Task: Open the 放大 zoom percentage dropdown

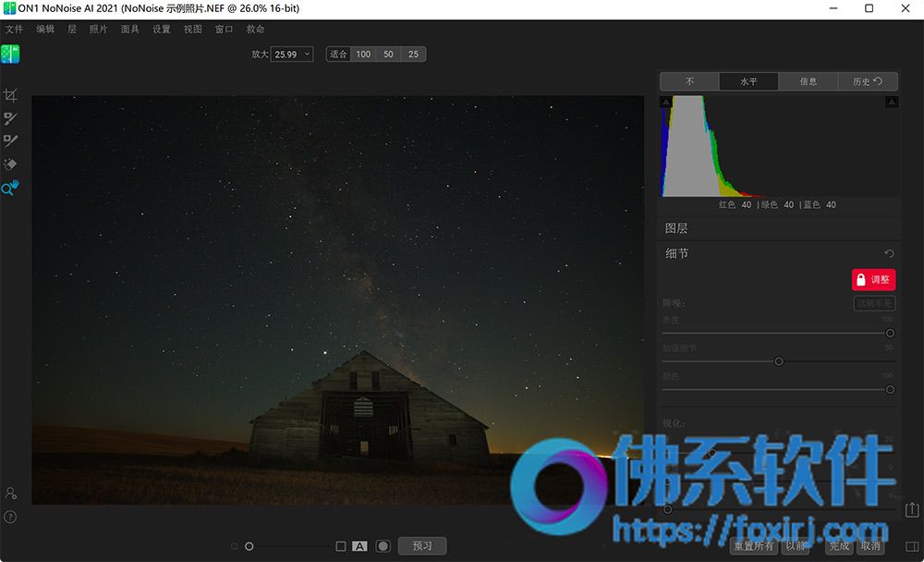Action: pyautogui.click(x=292, y=55)
